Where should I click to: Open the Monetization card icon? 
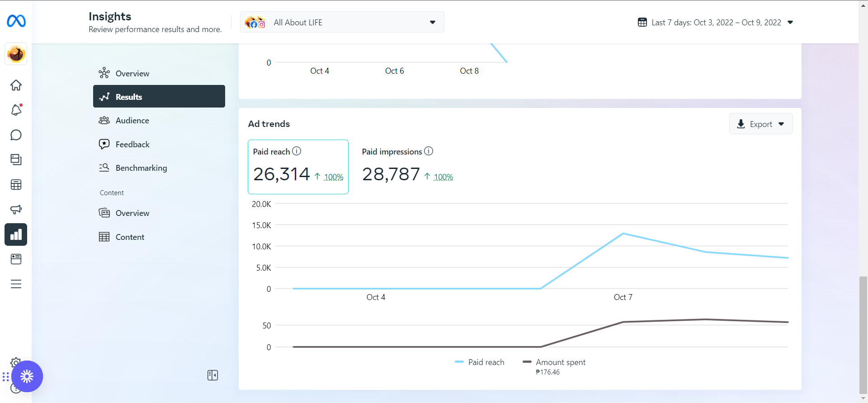[16, 259]
